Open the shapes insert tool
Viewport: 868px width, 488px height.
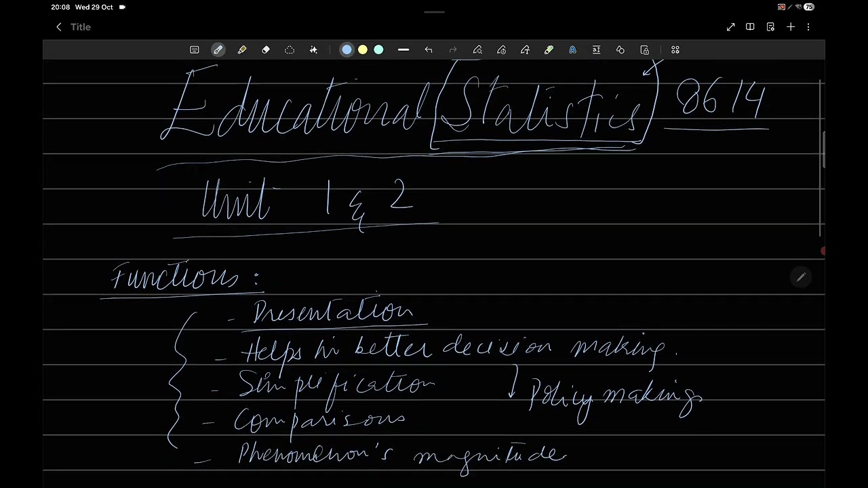(x=620, y=49)
